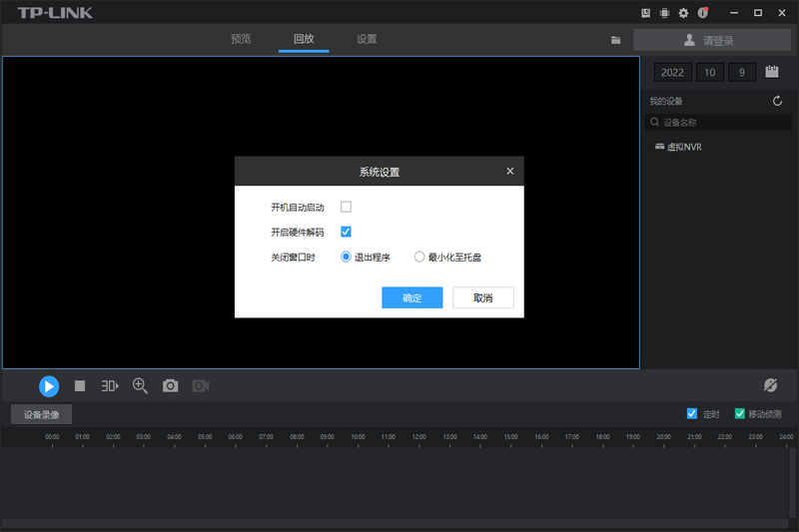Switch to the 预览 tab

click(241, 39)
